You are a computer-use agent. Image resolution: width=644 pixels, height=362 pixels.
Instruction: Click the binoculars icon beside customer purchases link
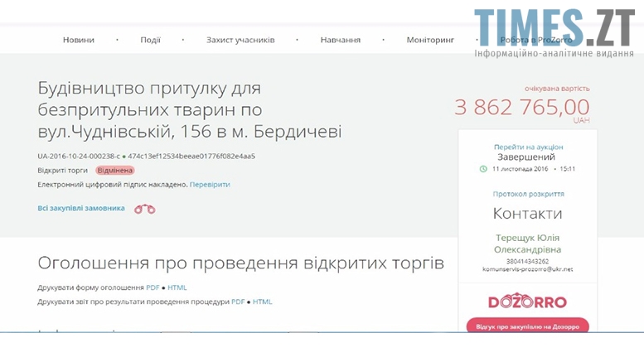(x=144, y=209)
